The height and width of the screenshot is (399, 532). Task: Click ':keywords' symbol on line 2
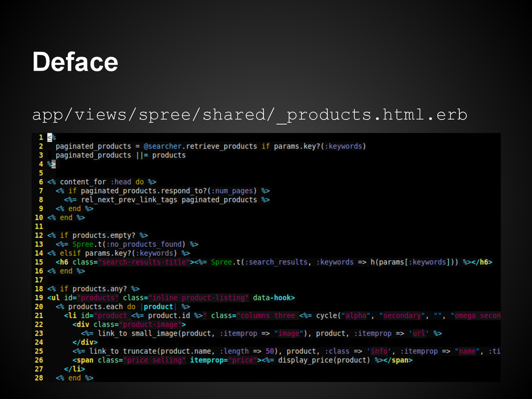coord(343,146)
